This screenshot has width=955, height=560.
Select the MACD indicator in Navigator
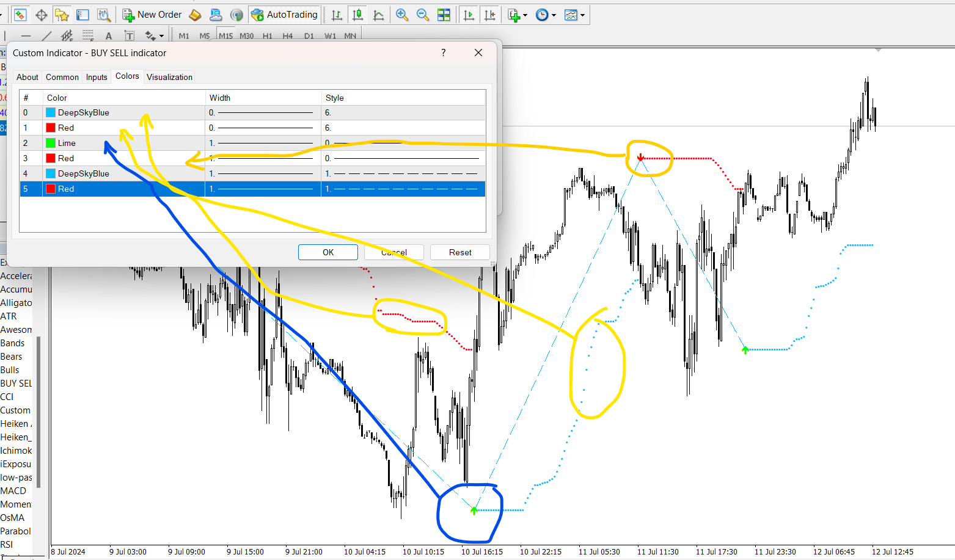[x=13, y=491]
